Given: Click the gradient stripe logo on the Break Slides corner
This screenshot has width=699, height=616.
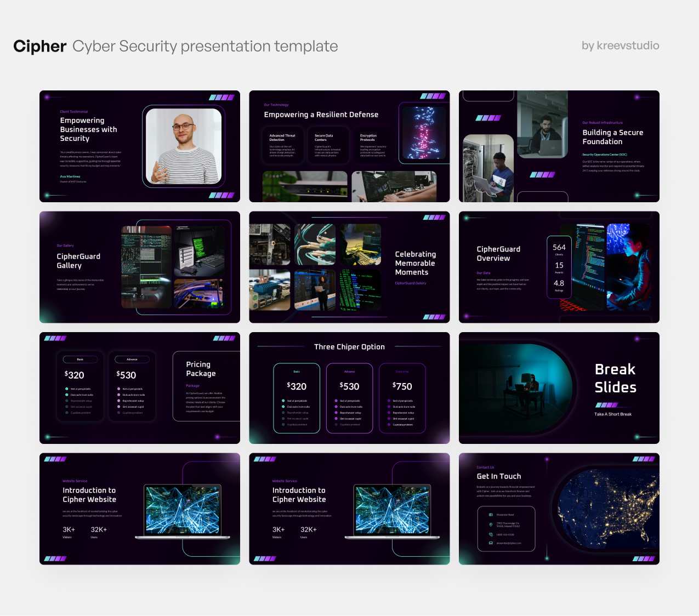Looking at the screenshot, I should tap(607, 404).
